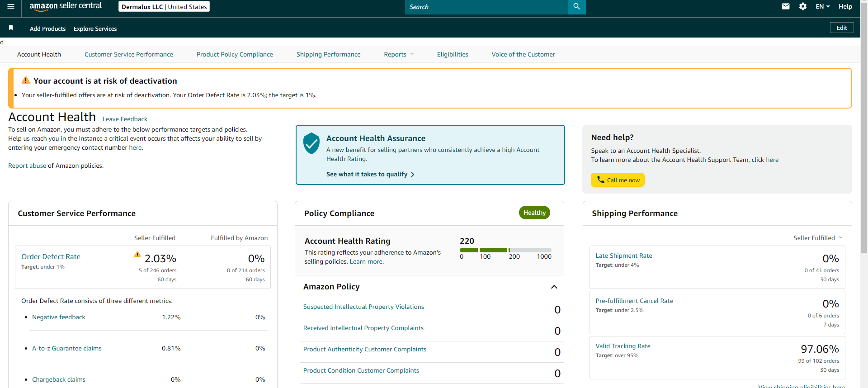This screenshot has height=388, width=868.
Task: Click the 97.06% valid tracking value
Action: tap(820, 349)
